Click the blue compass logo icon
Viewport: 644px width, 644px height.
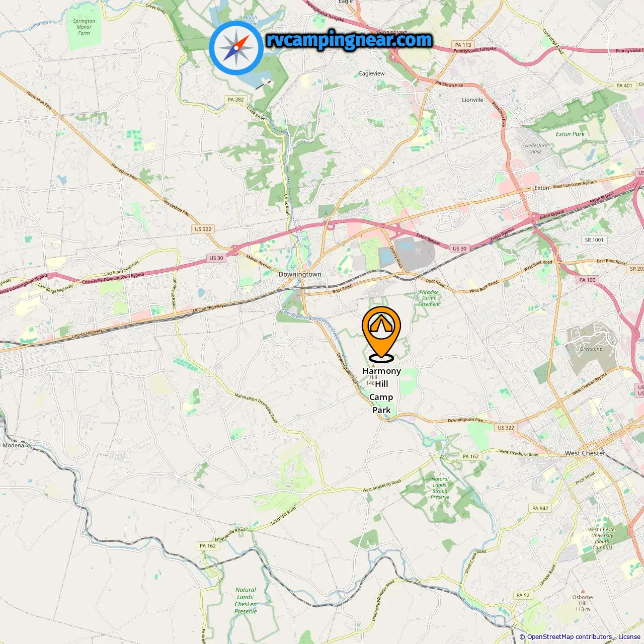(236, 48)
